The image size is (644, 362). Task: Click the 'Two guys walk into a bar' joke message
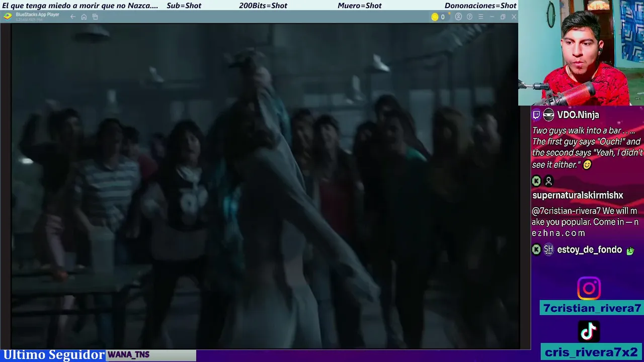tap(587, 147)
